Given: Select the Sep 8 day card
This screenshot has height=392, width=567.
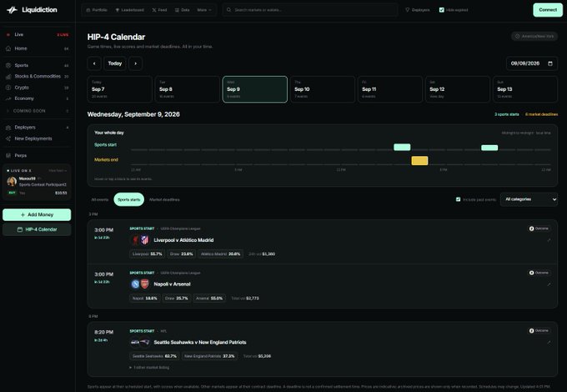Looking at the screenshot, I should (x=188, y=89).
